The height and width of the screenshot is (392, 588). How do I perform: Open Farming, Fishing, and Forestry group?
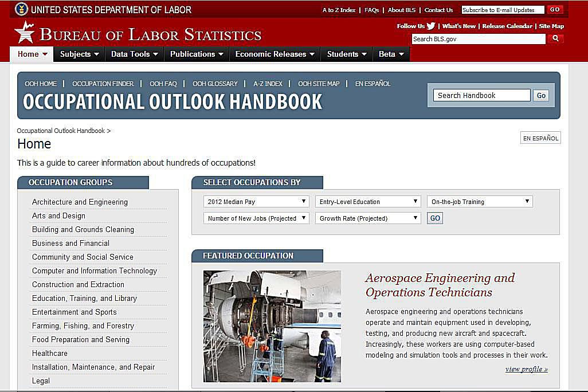click(83, 326)
